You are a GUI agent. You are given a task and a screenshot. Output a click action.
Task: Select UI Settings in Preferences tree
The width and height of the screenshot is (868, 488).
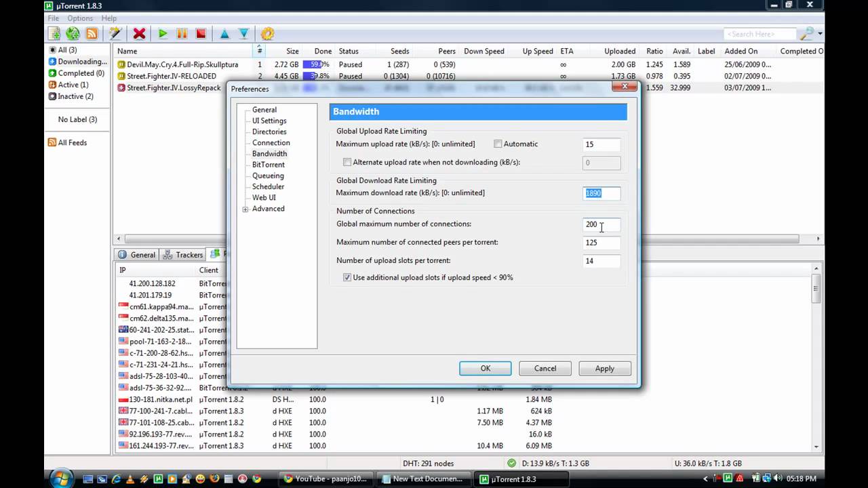coord(269,121)
